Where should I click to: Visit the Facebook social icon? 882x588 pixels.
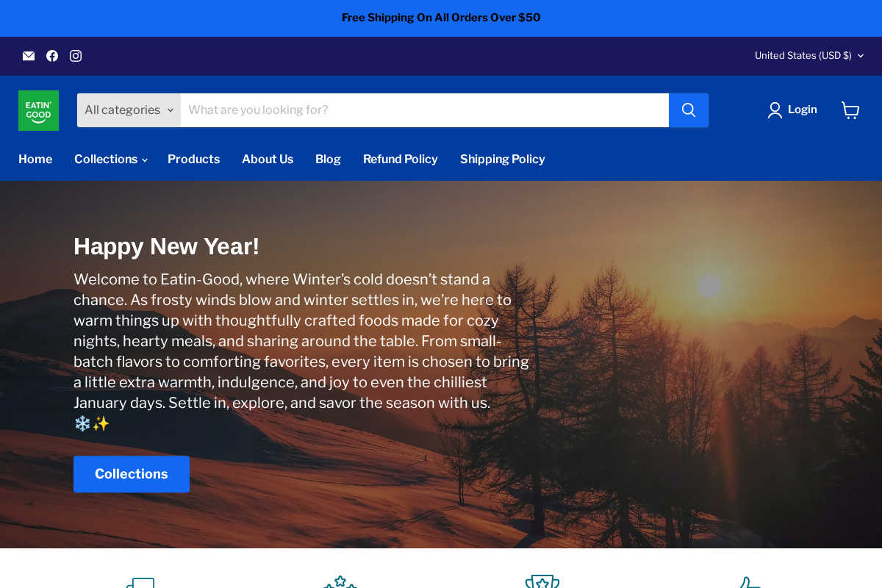(x=52, y=56)
